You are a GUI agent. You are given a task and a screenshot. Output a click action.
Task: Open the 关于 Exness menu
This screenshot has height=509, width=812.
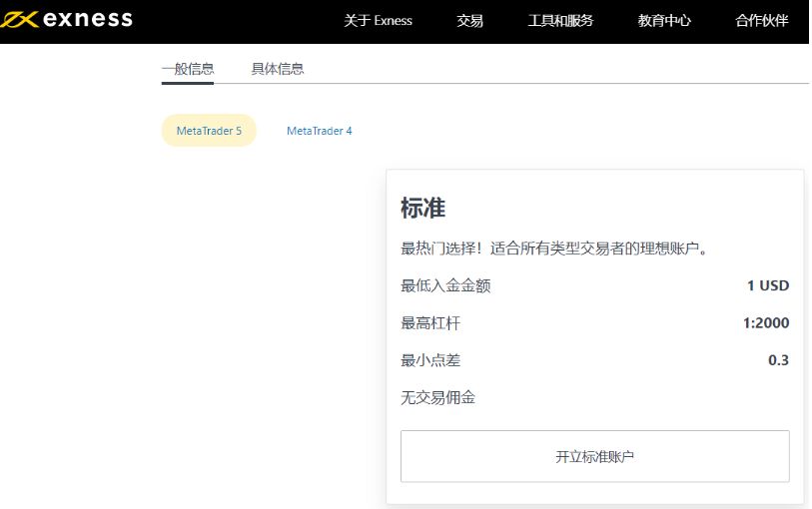[379, 21]
